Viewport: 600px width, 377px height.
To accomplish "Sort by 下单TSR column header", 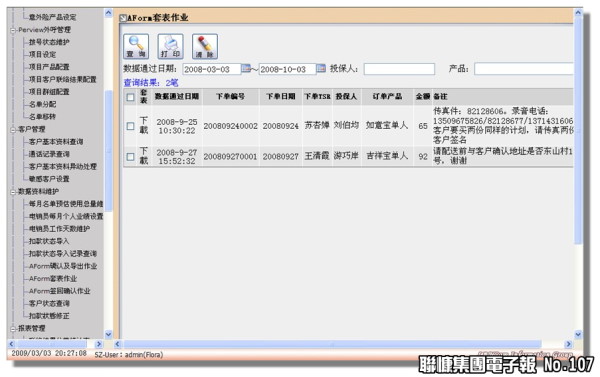I will (317, 96).
